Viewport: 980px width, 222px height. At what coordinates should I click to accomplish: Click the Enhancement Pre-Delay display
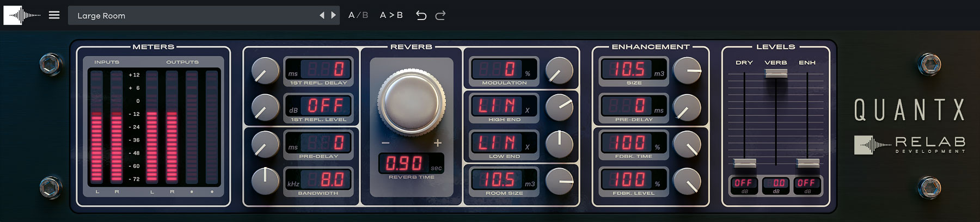pyautogui.click(x=634, y=106)
